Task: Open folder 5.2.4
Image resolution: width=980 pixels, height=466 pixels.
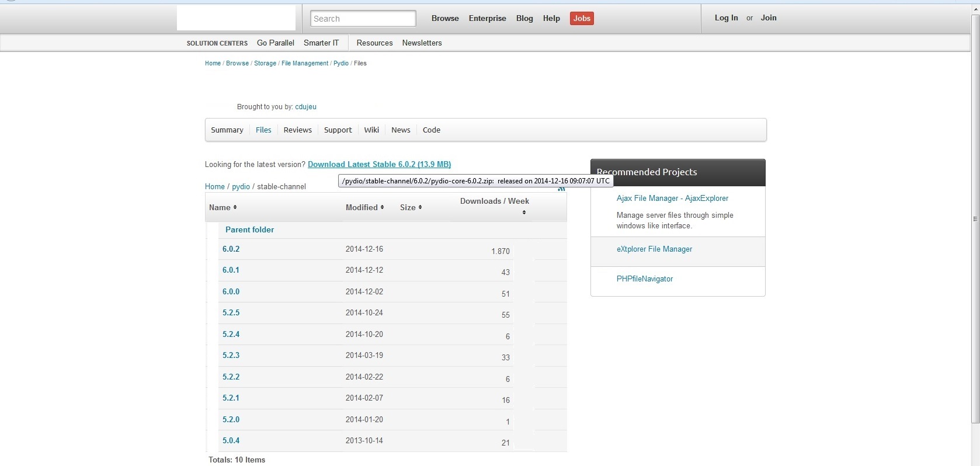Action: [x=231, y=335]
